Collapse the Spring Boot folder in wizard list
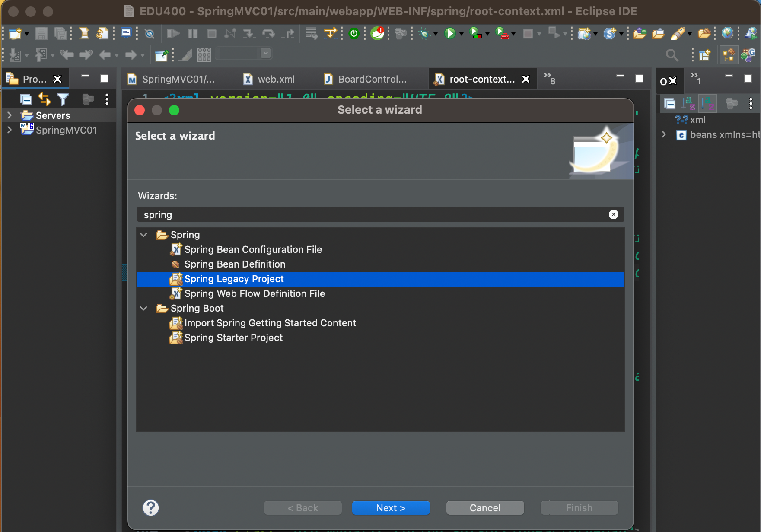The width and height of the screenshot is (761, 532). coord(144,308)
